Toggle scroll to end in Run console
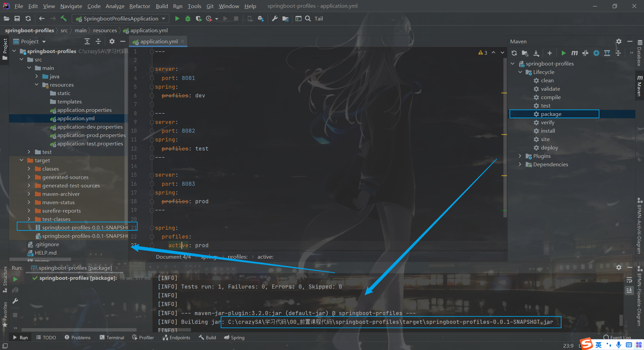The height and width of the screenshot is (350, 644). tap(629, 290)
